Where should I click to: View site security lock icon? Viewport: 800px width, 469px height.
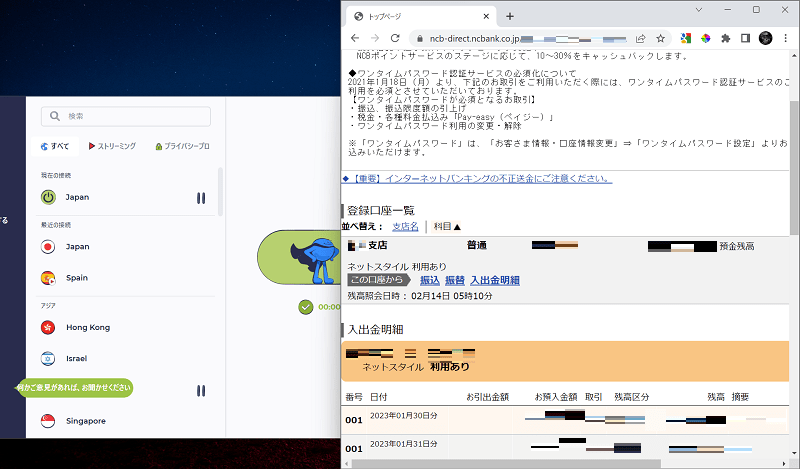[x=420, y=39]
